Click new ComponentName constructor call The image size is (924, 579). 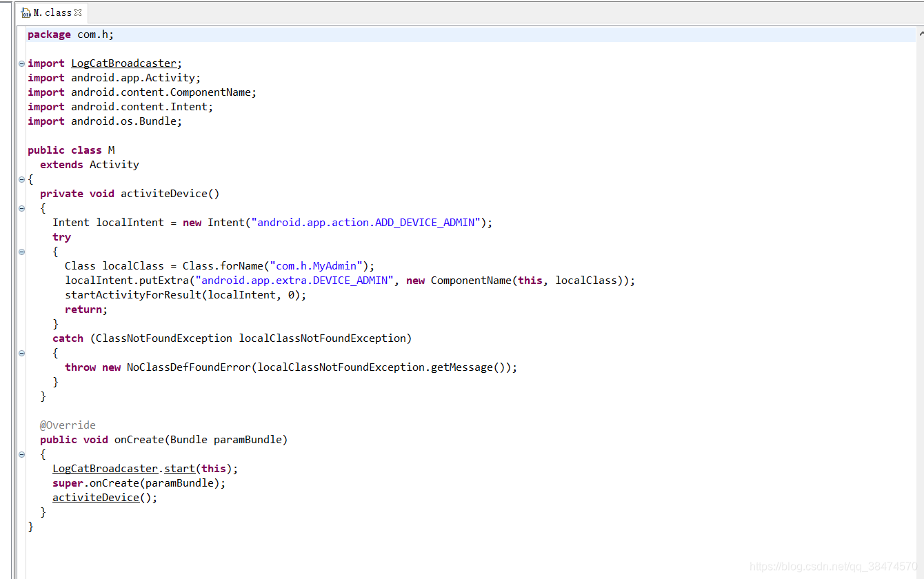coord(517,281)
